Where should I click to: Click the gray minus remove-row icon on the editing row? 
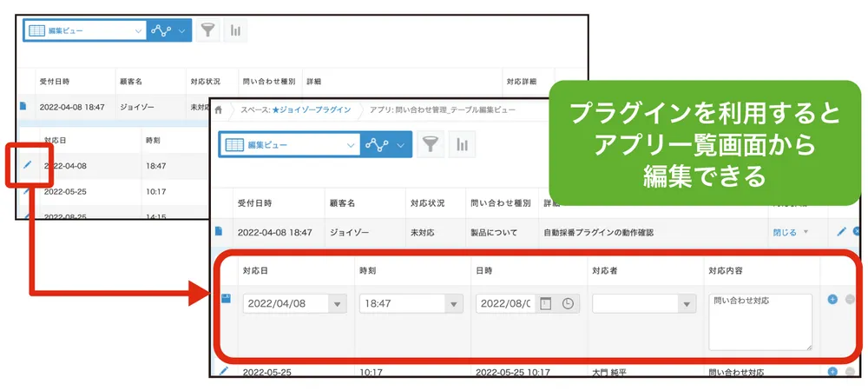pos(851,299)
